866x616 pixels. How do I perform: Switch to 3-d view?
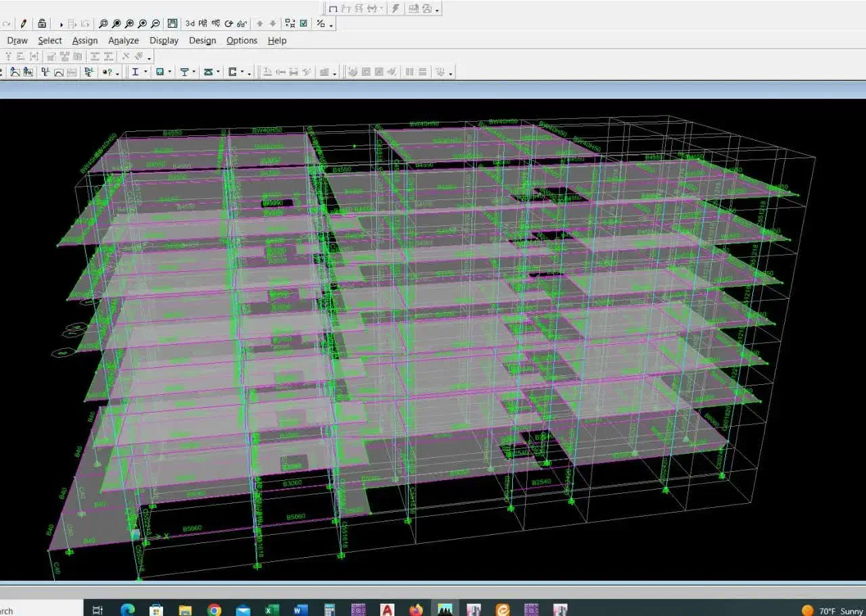[x=190, y=24]
